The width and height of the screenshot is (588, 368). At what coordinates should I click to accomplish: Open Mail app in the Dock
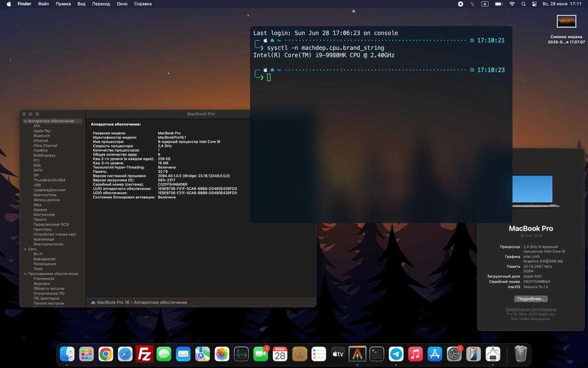pyautogui.click(x=183, y=354)
